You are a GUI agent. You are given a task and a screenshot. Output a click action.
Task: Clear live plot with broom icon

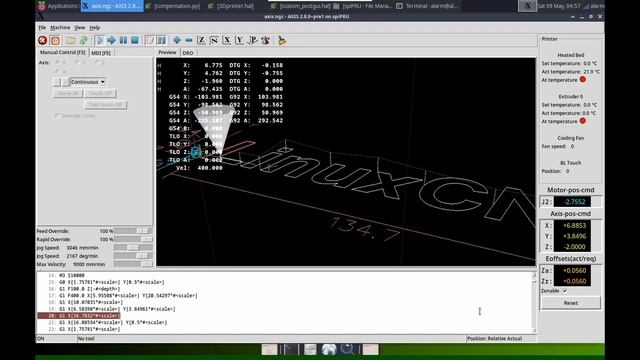(282, 40)
